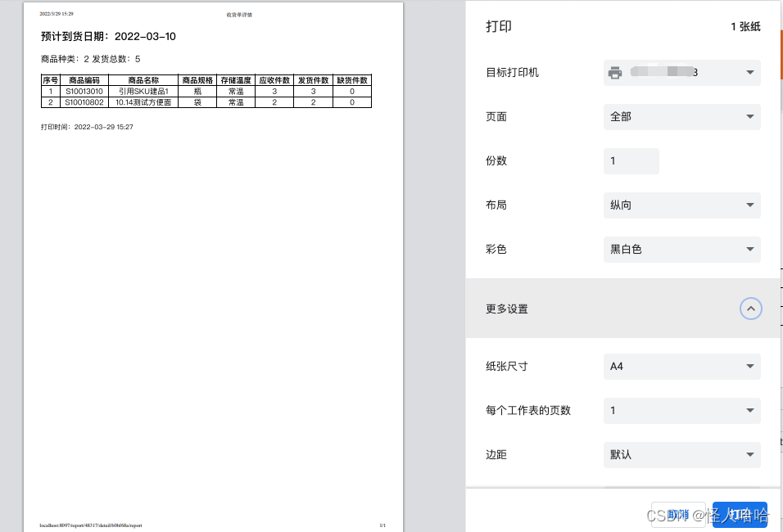Click the 存储温度 column header

[236, 80]
